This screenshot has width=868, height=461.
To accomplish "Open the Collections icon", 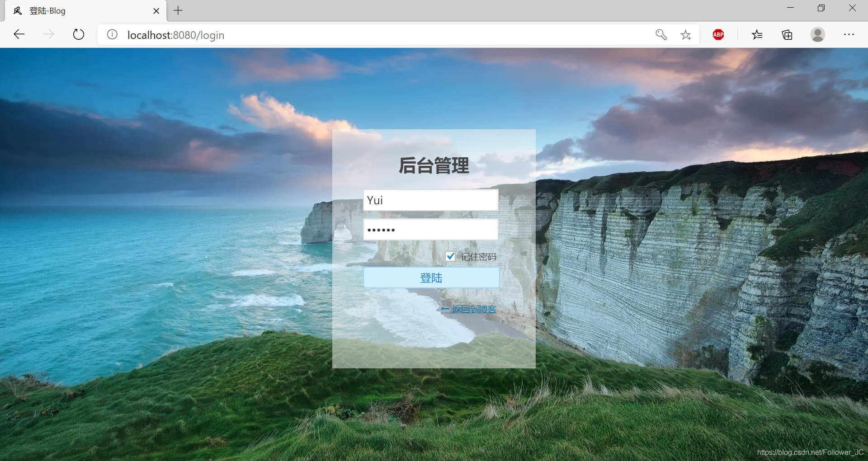I will (787, 35).
